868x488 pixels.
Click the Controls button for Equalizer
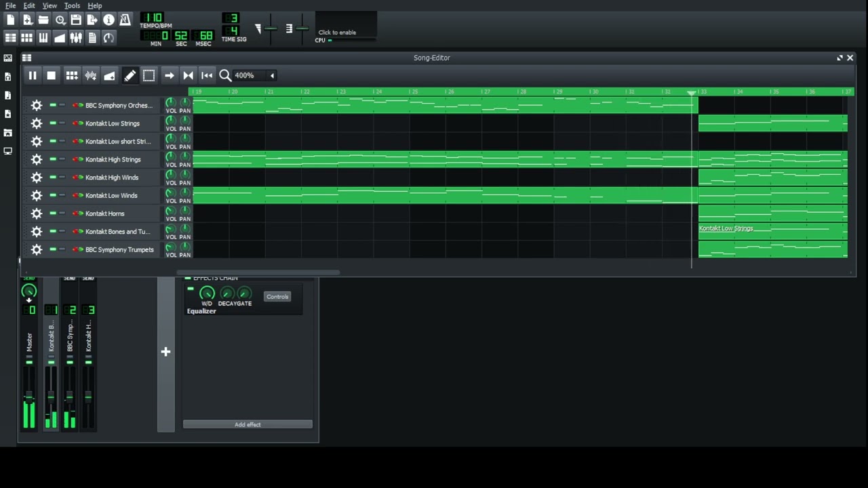277,296
